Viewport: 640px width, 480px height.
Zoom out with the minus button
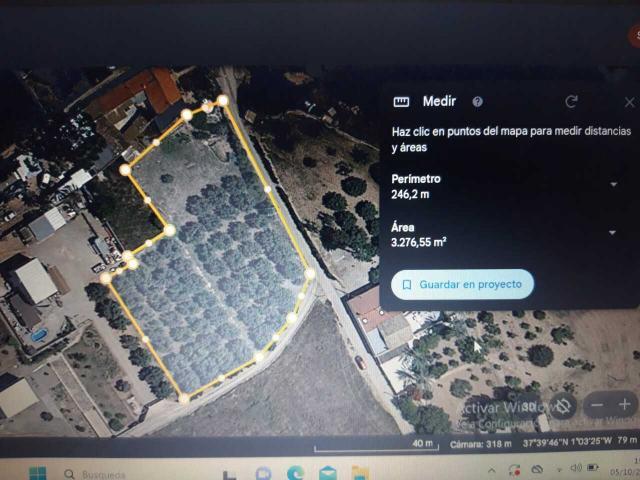tap(597, 405)
